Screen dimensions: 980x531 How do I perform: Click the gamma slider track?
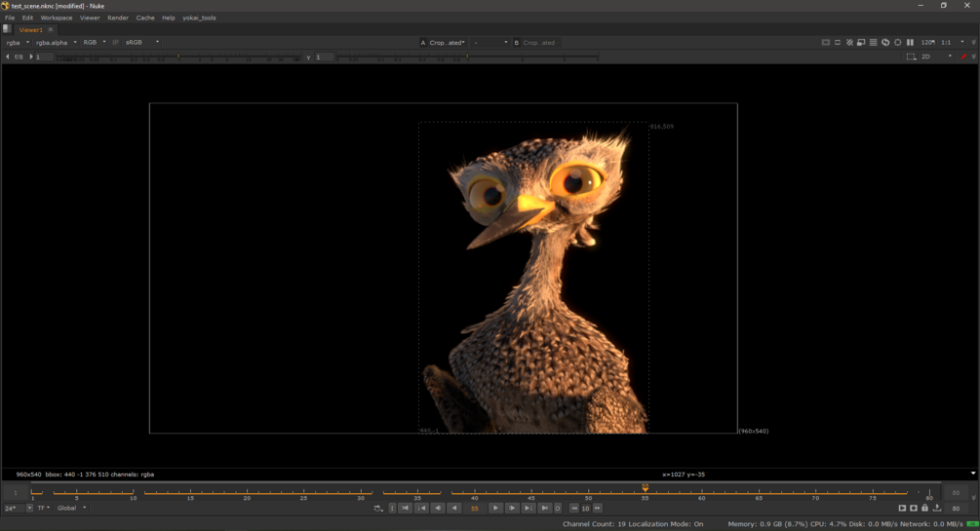pos(467,57)
